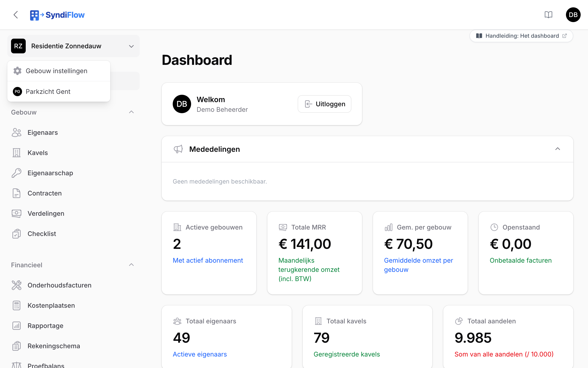This screenshot has width=588, height=368.
Task: Click the Verdelingen money icon
Action: pyautogui.click(x=17, y=213)
